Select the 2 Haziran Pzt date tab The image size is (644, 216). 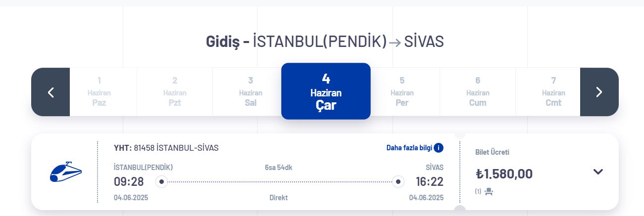point(175,92)
